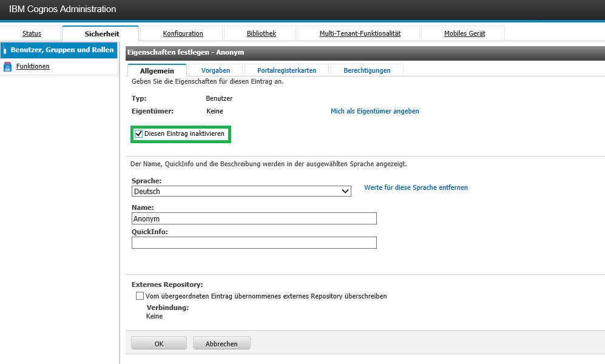
Task: Open the Portalregisterkarten tab
Action: pyautogui.click(x=286, y=70)
